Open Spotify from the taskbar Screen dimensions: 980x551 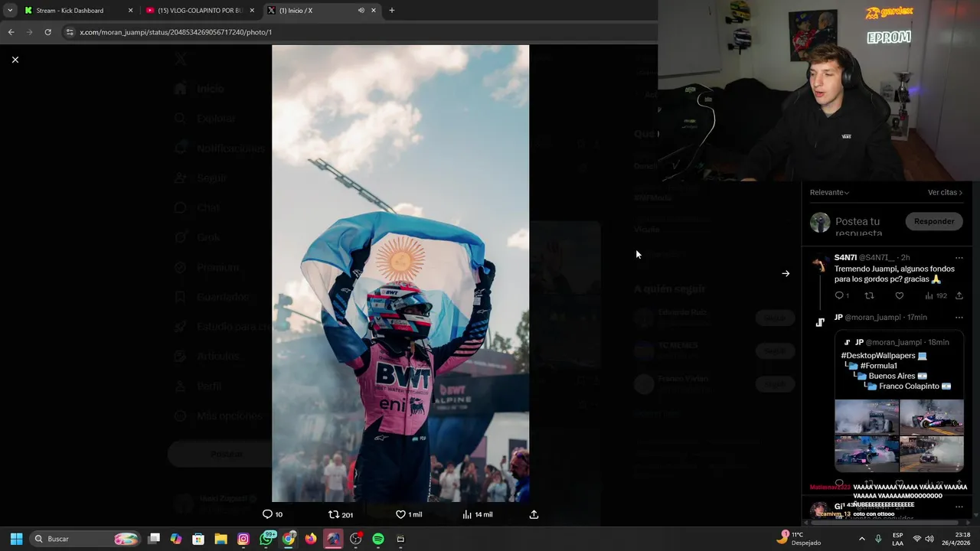point(378,539)
